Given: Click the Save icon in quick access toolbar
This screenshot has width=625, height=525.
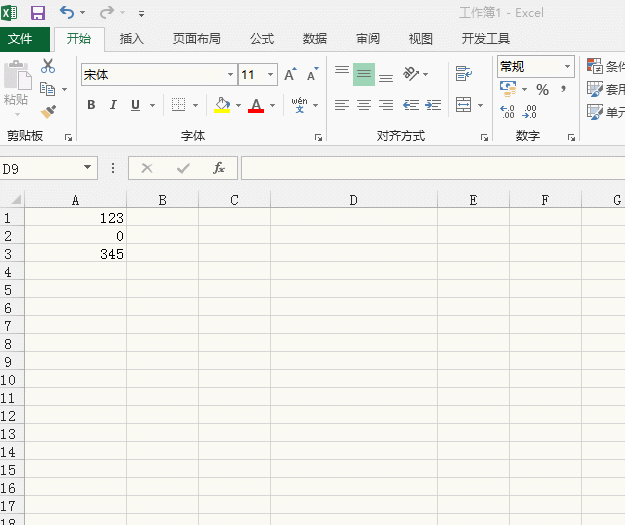Looking at the screenshot, I should tap(38, 13).
